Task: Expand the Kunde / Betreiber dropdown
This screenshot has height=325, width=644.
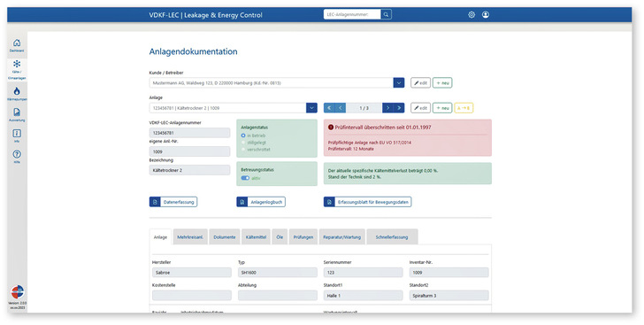Action: [x=399, y=82]
